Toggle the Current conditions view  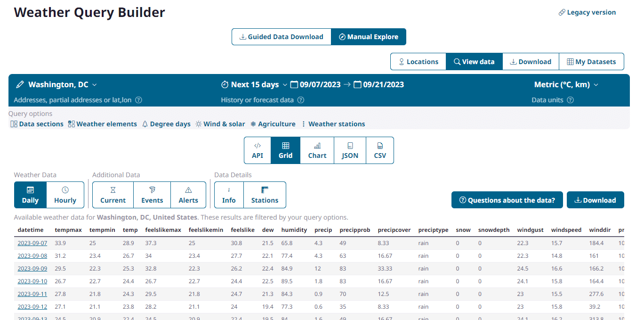tap(113, 195)
